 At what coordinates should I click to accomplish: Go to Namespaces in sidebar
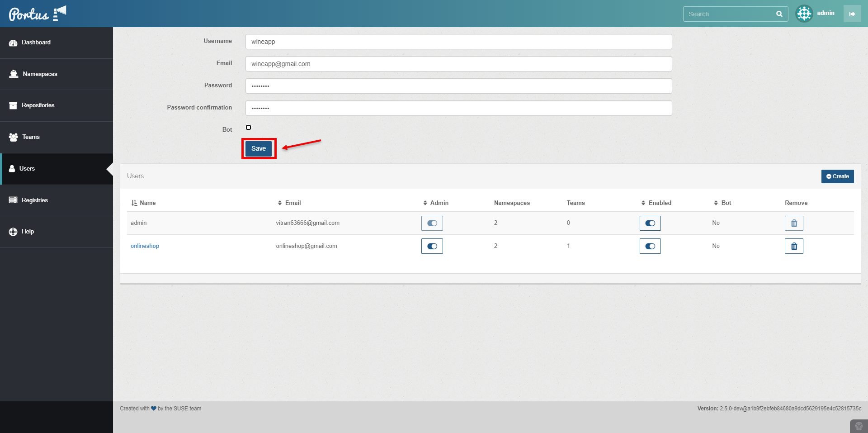(x=40, y=74)
